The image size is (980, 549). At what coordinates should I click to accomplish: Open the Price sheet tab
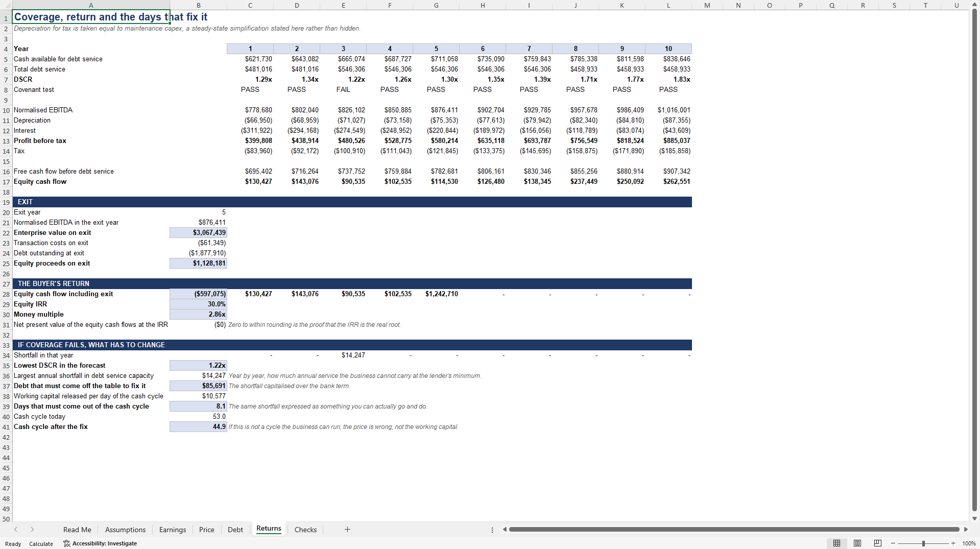pyautogui.click(x=207, y=530)
